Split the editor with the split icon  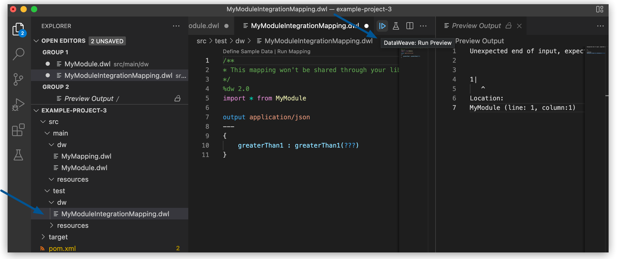click(x=410, y=26)
